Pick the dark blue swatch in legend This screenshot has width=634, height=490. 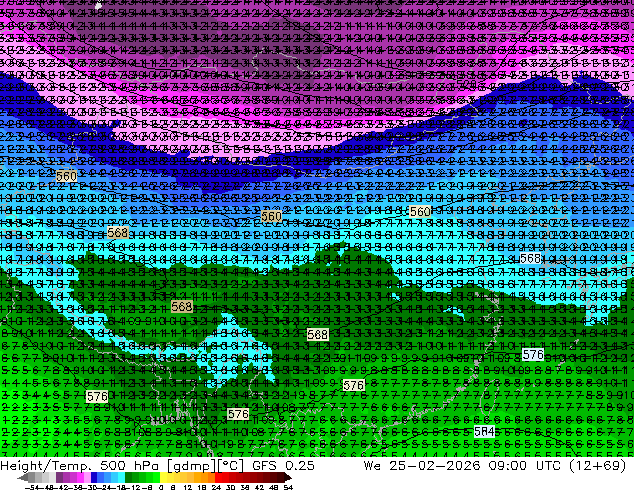(x=94, y=478)
